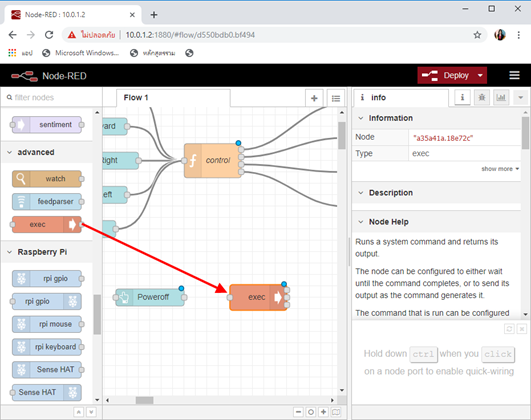
Task: Select the control function node
Action: point(212,161)
